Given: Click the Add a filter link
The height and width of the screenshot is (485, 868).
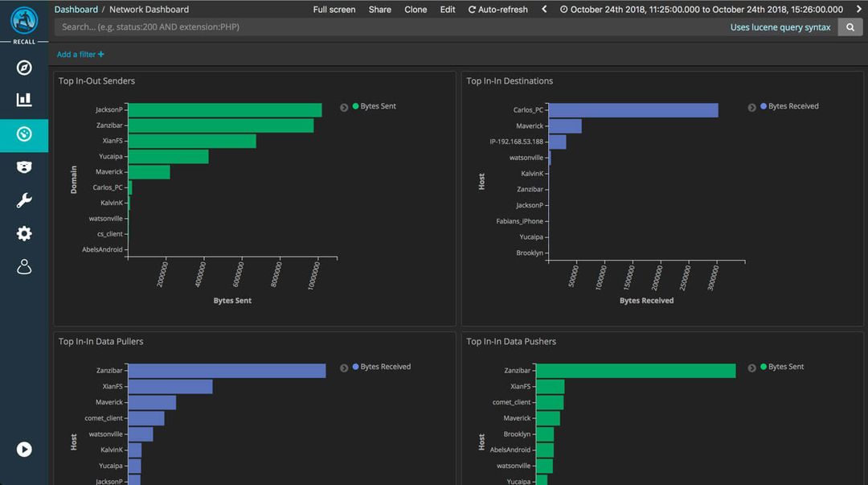Looking at the screenshot, I should (x=80, y=55).
